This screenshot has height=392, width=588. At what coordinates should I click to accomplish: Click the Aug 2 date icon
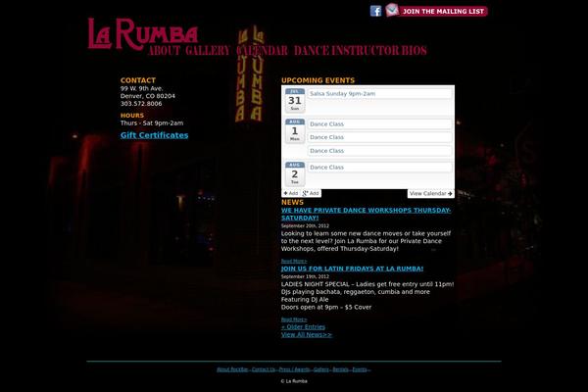pyautogui.click(x=295, y=174)
